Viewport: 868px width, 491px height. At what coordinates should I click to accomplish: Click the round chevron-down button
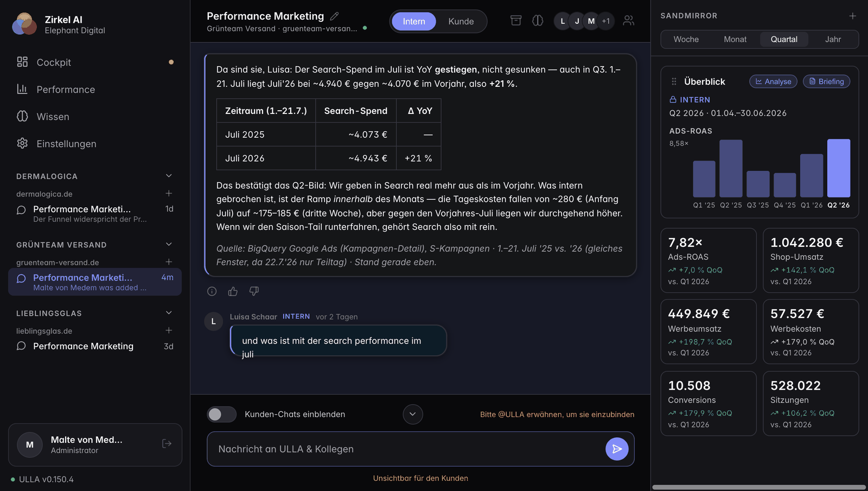pyautogui.click(x=412, y=414)
